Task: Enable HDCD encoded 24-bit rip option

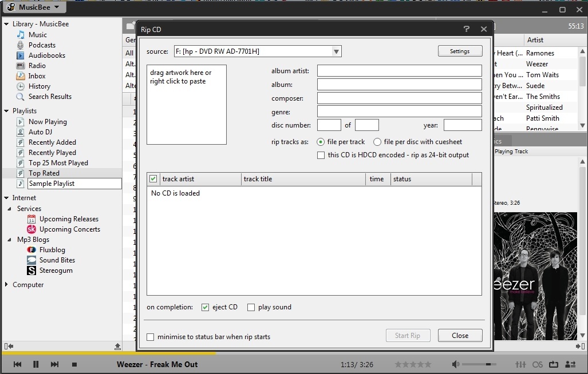Action: click(321, 155)
